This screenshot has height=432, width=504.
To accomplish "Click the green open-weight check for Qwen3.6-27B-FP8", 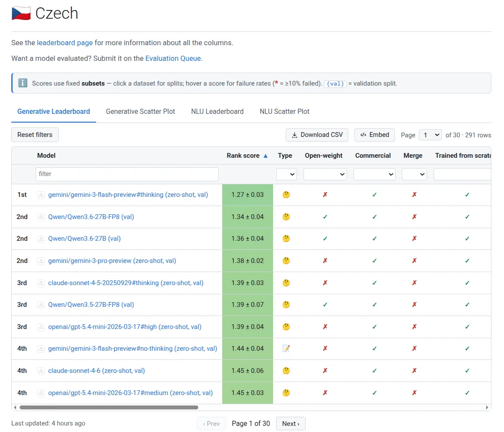I will (x=325, y=217).
